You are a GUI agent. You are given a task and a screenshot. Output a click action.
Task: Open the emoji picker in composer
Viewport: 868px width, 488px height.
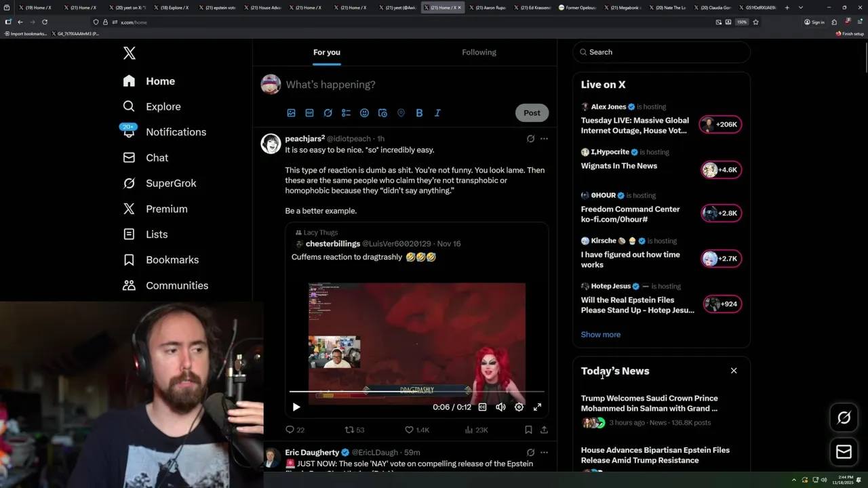[x=364, y=113]
